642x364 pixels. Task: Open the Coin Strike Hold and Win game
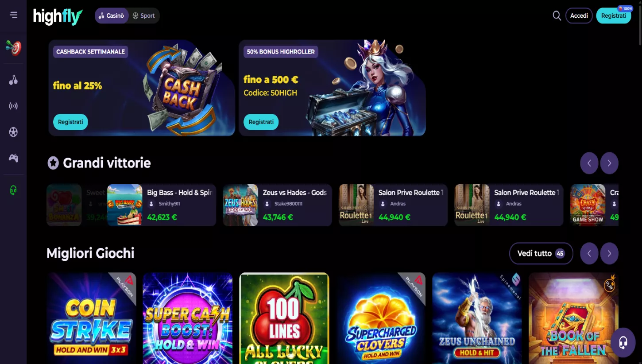[91, 318]
